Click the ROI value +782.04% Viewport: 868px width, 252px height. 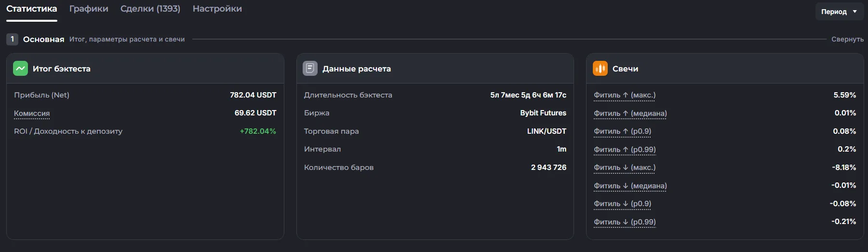(258, 131)
